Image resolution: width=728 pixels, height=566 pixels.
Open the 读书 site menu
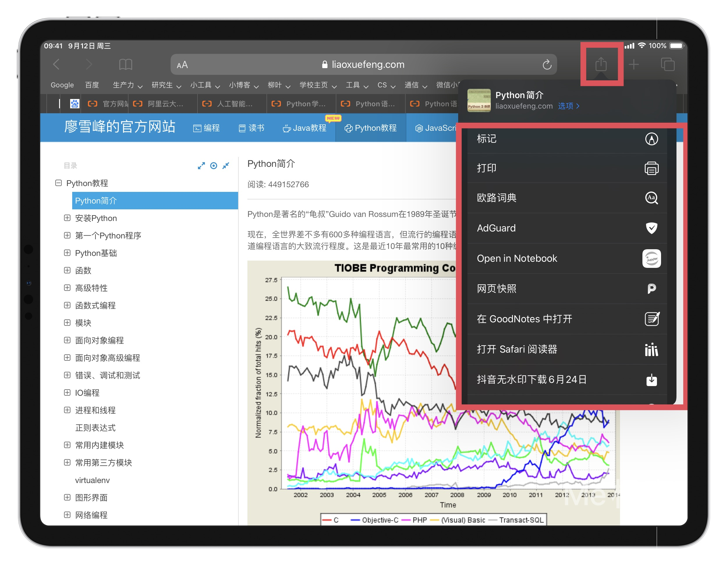[251, 128]
